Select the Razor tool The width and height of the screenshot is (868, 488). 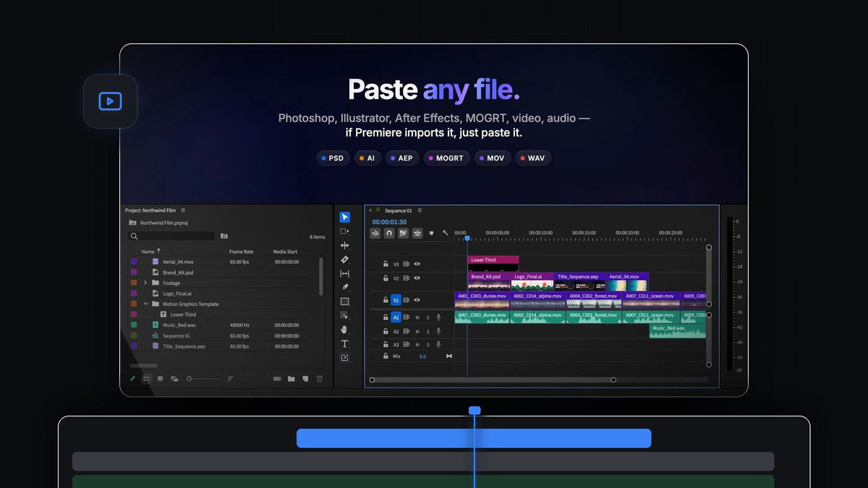[x=345, y=260]
